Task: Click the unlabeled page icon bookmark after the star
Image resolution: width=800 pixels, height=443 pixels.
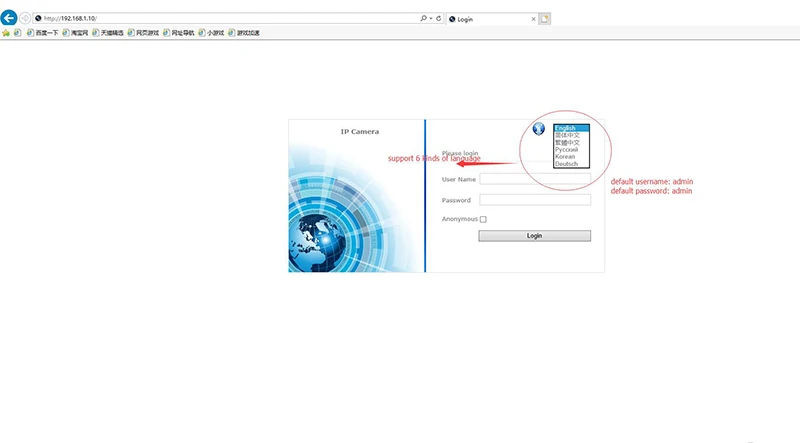Action: pos(17,33)
